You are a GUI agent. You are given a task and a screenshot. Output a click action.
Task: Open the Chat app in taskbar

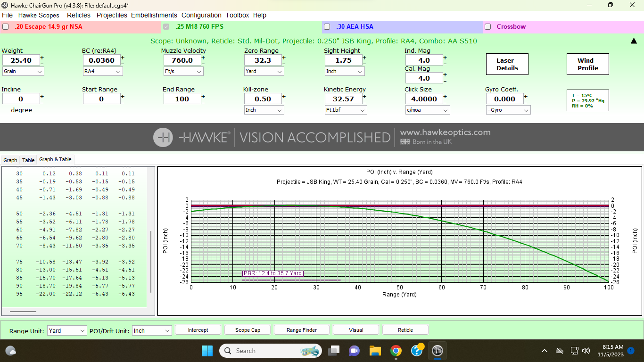(354, 351)
